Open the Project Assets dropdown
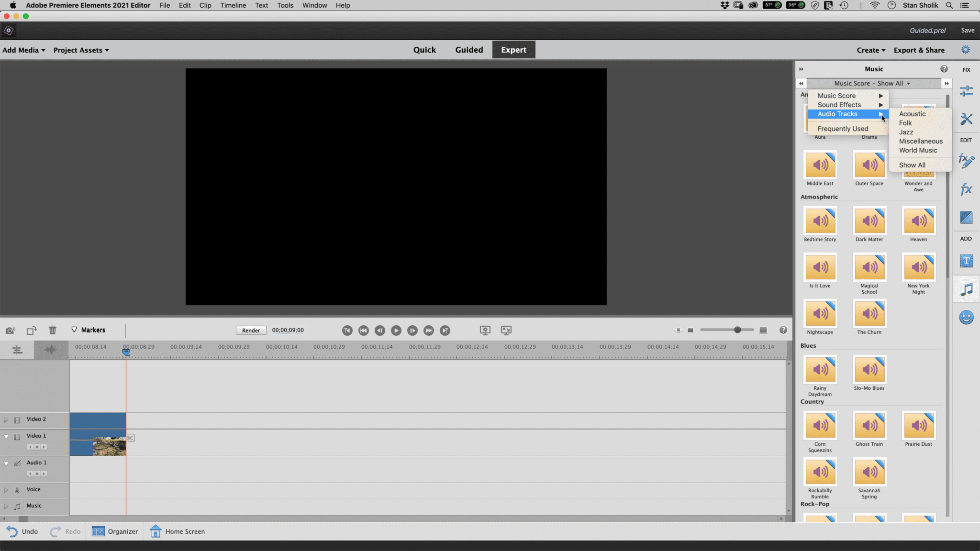 [x=81, y=50]
